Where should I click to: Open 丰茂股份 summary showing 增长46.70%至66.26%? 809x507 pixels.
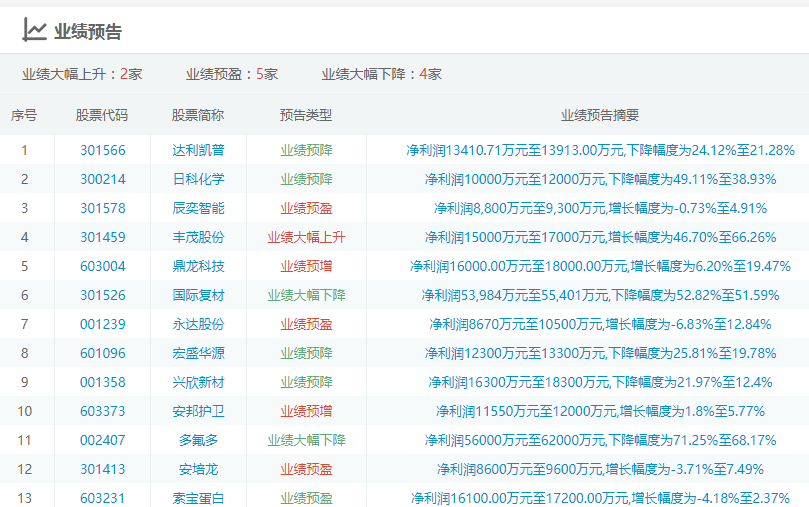click(600, 237)
